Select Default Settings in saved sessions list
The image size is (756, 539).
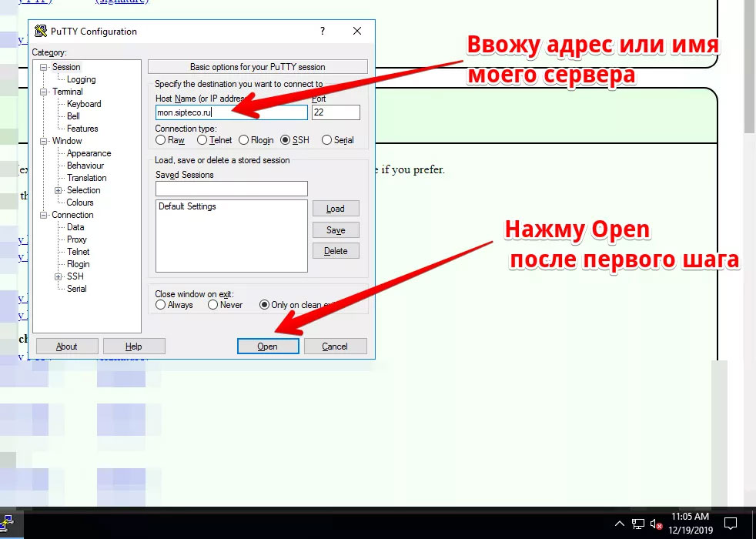point(187,206)
